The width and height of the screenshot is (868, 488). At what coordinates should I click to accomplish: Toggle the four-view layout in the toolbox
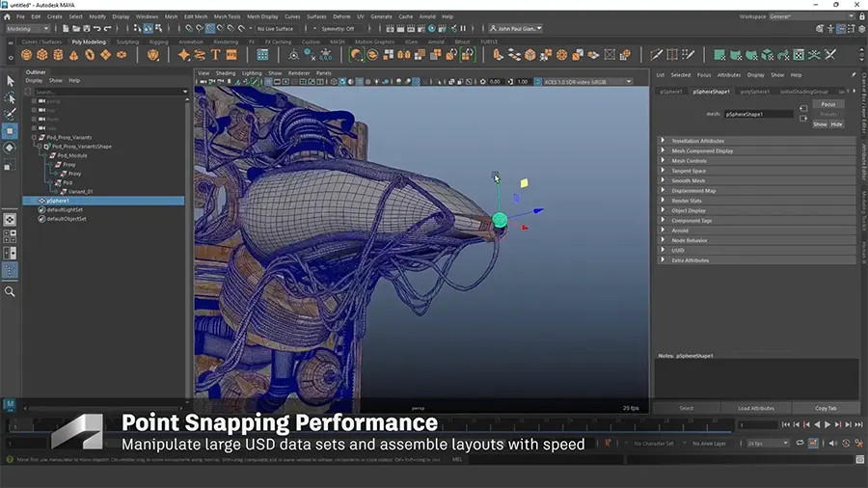(x=10, y=236)
